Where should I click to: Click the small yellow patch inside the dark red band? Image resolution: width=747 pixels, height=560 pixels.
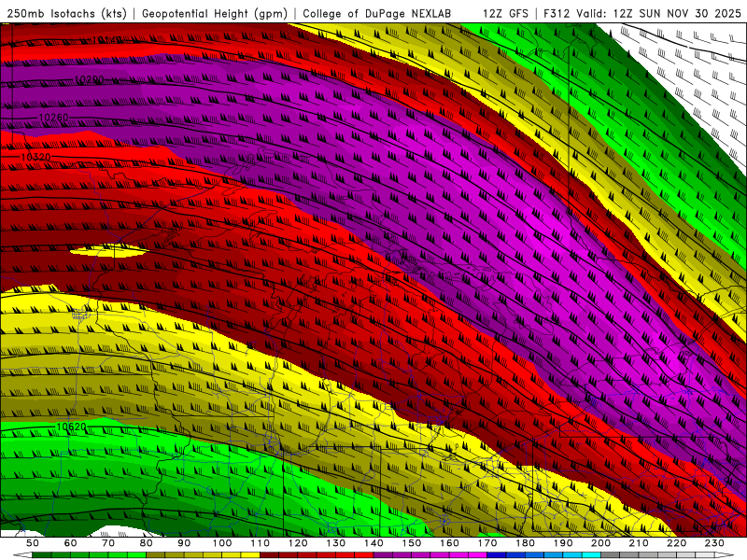pyautogui.click(x=108, y=250)
